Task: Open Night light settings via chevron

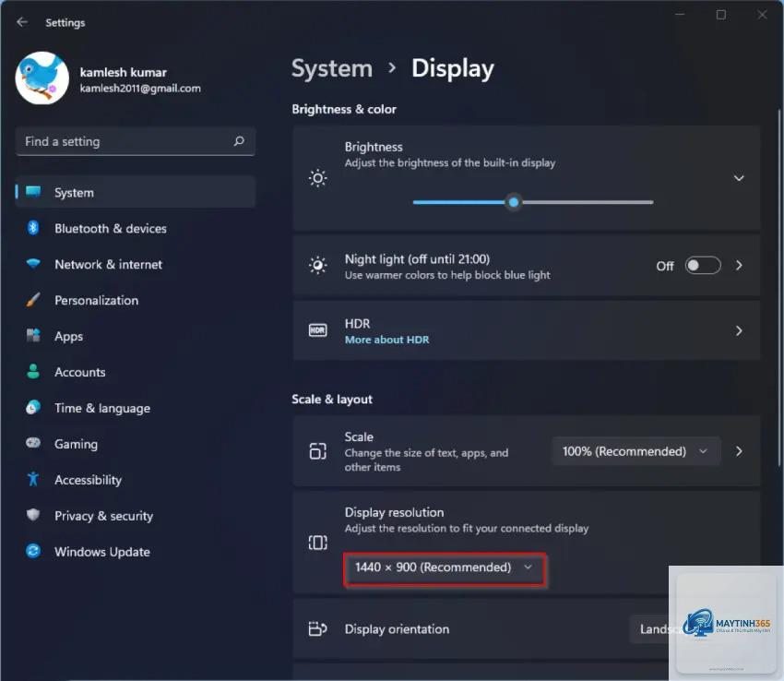Action: click(x=739, y=266)
